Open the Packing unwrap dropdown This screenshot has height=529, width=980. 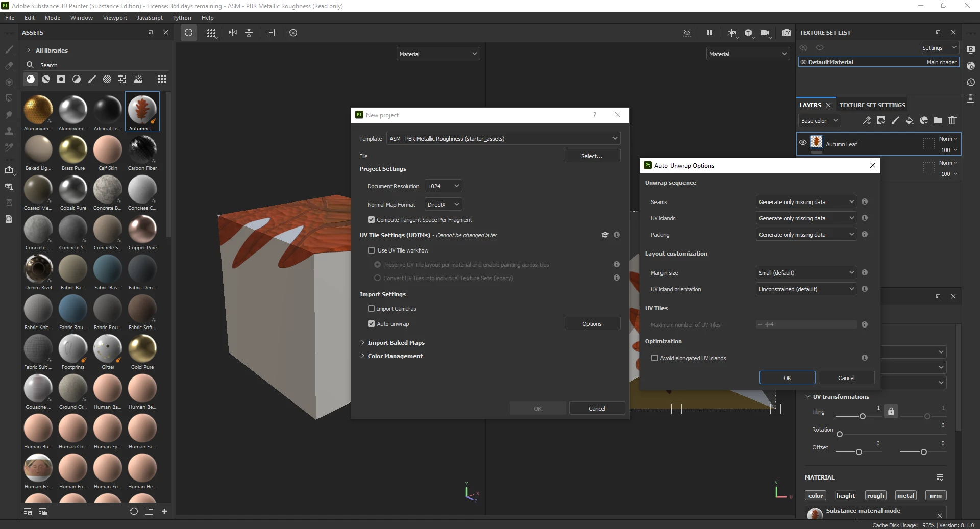pyautogui.click(x=806, y=235)
